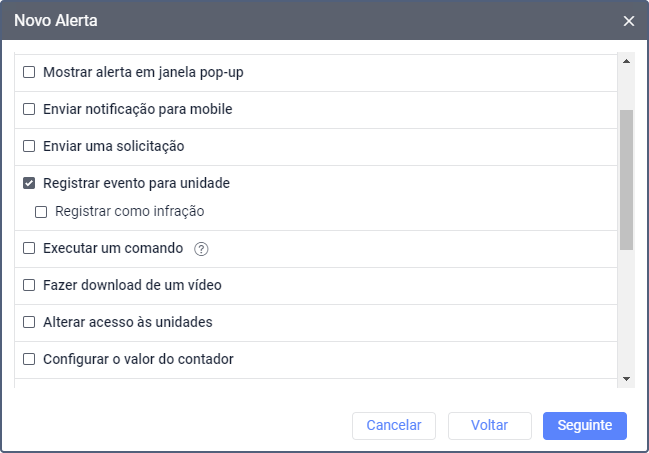Enable Registrar como infração option
This screenshot has height=453, width=649.
pyautogui.click(x=41, y=212)
